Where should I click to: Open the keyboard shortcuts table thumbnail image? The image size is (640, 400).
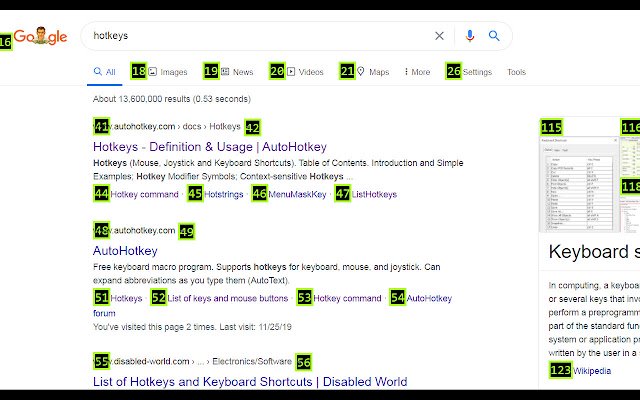(580, 184)
